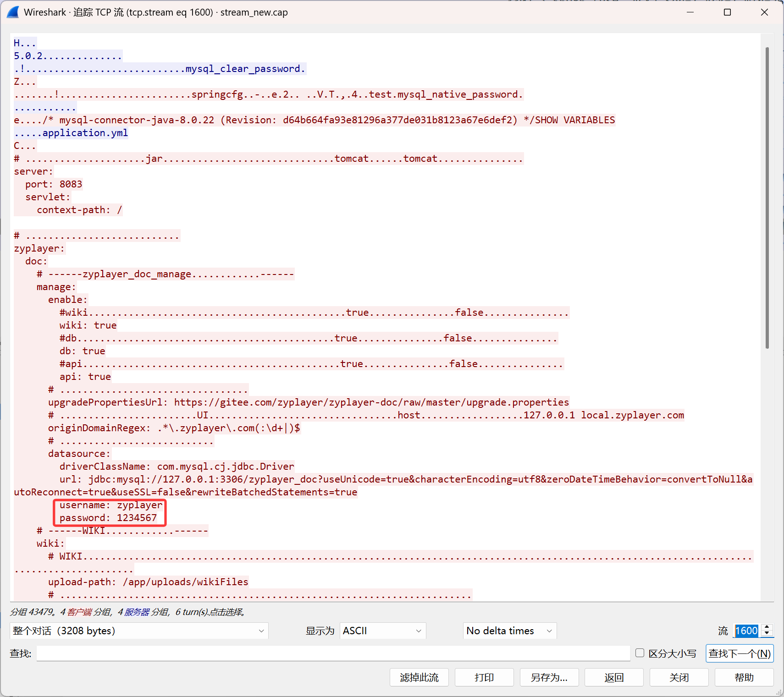Click the '127.0.0.1 local.zyplayer.com' comment line

(366, 415)
